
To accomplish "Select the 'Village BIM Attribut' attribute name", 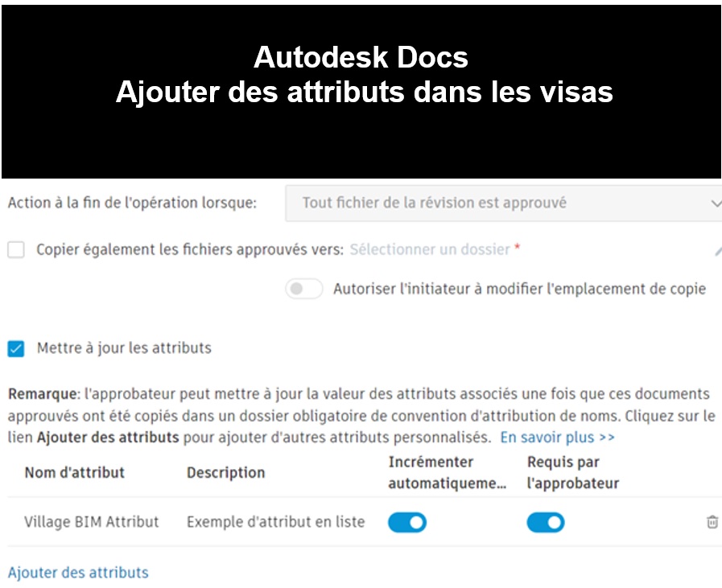I will tap(92, 522).
